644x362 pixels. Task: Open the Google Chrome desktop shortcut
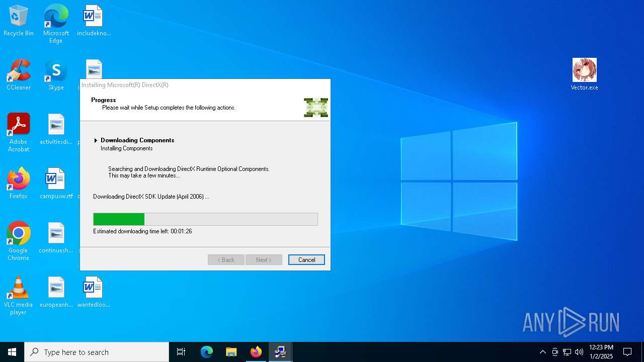pyautogui.click(x=19, y=241)
